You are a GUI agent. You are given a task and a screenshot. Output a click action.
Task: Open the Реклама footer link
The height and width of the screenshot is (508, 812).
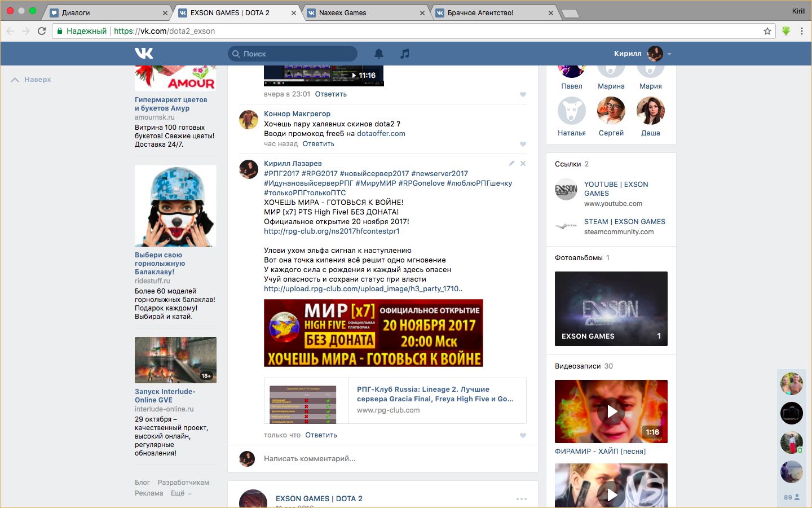click(149, 493)
